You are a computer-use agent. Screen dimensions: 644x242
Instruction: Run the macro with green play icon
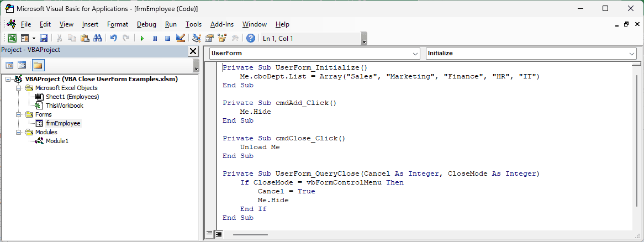142,38
